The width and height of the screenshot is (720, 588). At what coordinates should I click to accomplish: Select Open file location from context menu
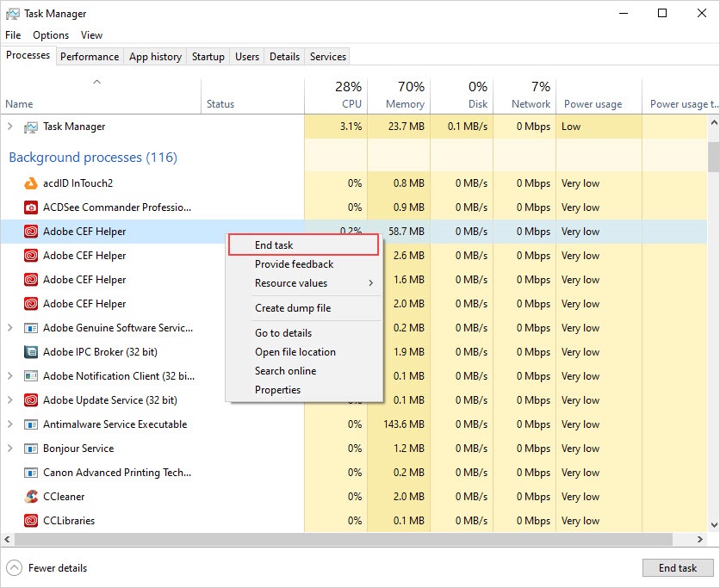click(x=295, y=352)
